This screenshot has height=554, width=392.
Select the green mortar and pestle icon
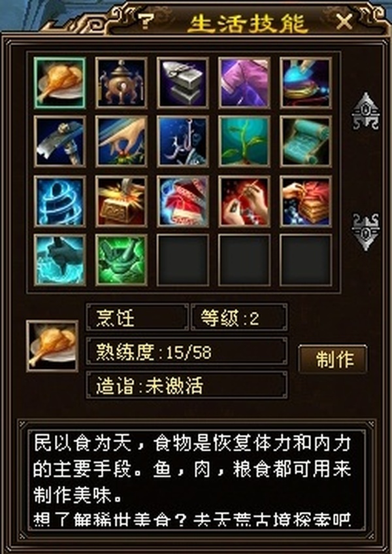pos(121,260)
